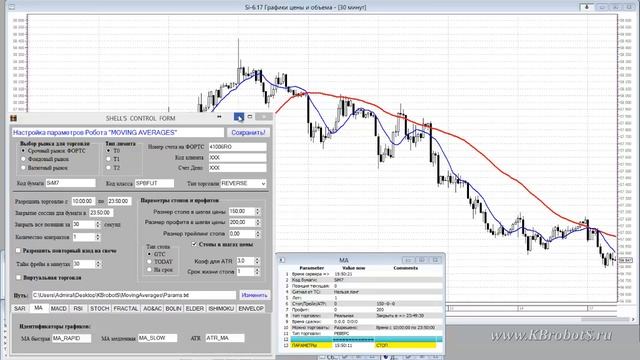Viewport: 640px width, 360px height.
Task: Select the 'Валютный рынок' market option
Action: 23,167
